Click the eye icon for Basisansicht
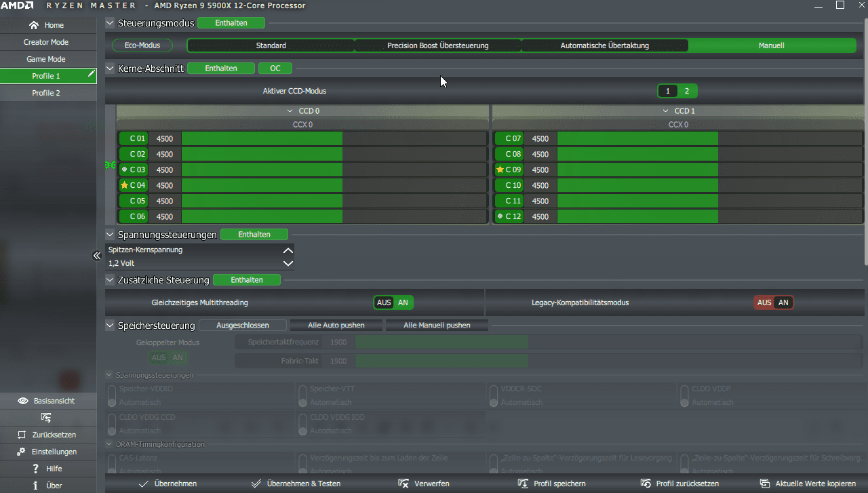This screenshot has width=868, height=493. pyautogui.click(x=23, y=401)
